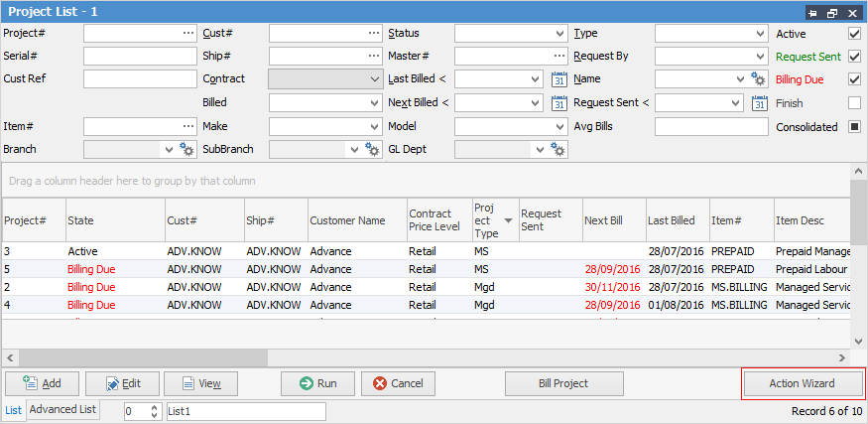
Task: Open Cust# lookup ellipsis button
Action: click(x=374, y=33)
